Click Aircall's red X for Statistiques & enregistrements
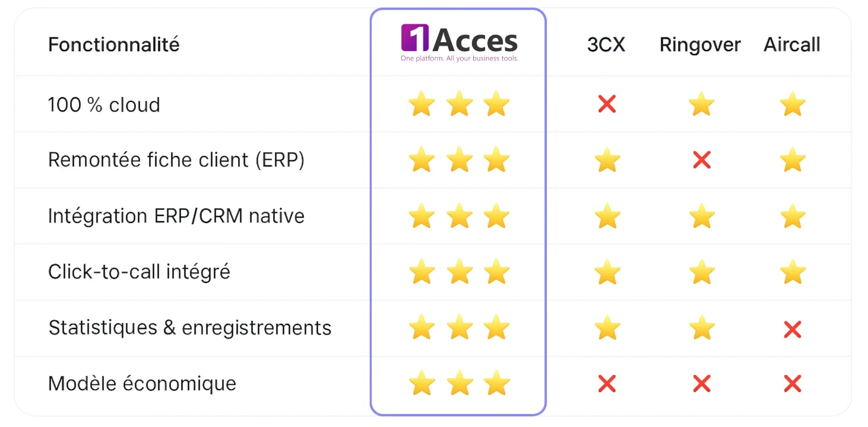 click(x=792, y=329)
